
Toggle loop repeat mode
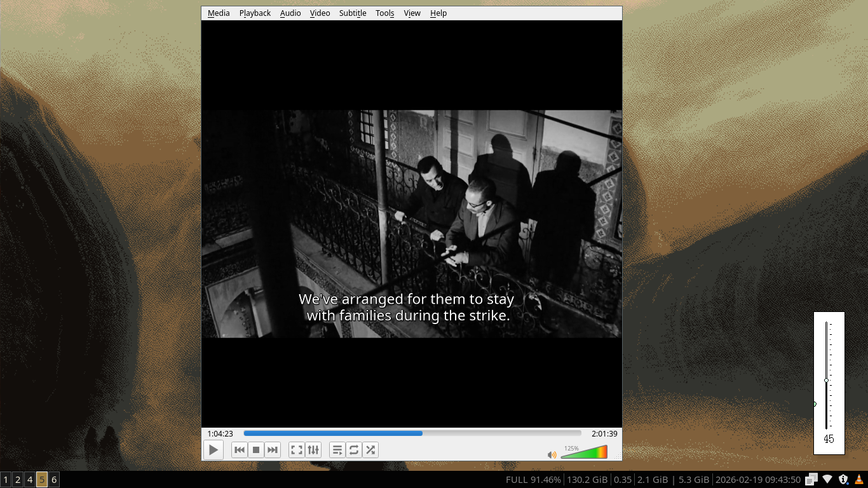[354, 450]
